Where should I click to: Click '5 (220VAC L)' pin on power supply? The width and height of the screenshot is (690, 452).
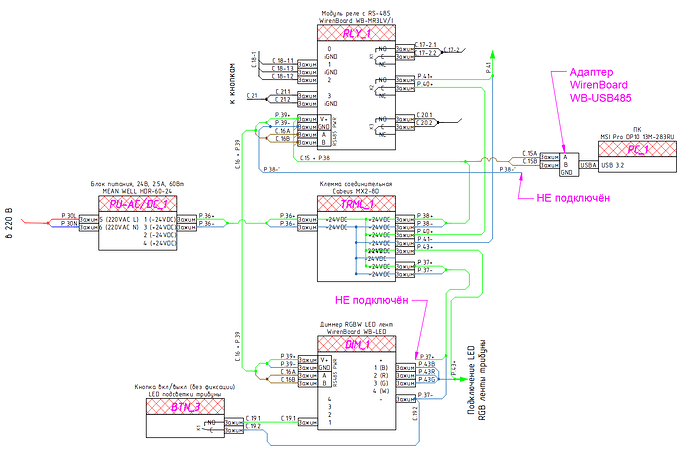coord(119,220)
